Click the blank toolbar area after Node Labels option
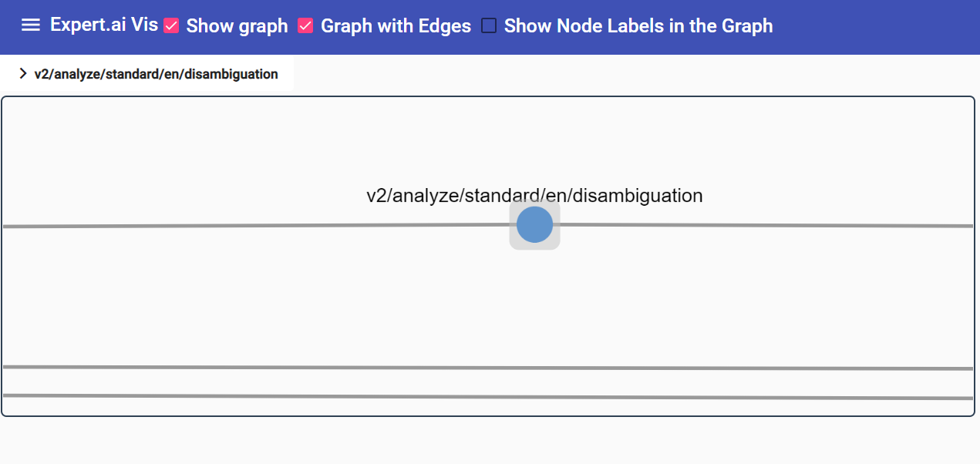 pos(875,26)
